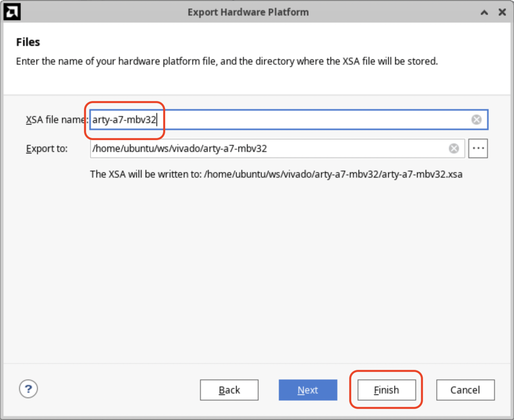
Task: Select the XSA output path message text
Action: pyautogui.click(x=276, y=174)
